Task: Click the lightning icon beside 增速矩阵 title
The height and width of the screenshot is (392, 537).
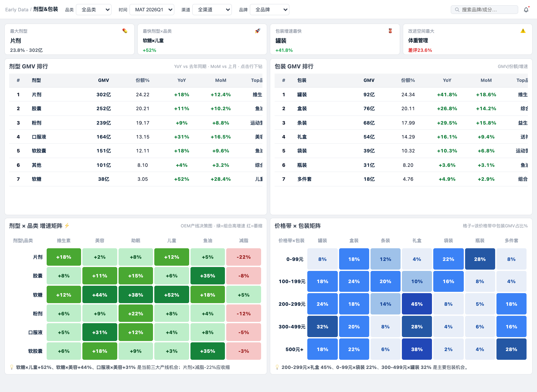Action: pyautogui.click(x=67, y=225)
